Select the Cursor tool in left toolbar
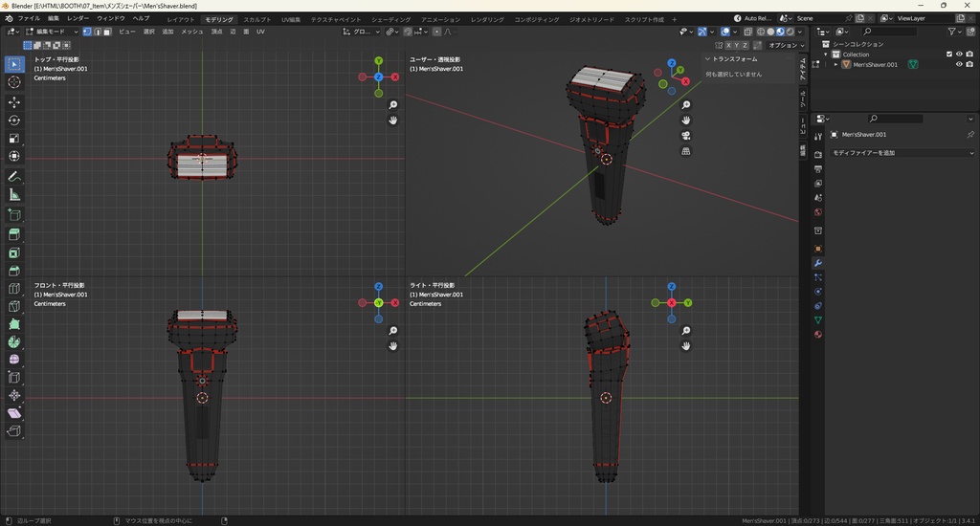 [x=14, y=82]
